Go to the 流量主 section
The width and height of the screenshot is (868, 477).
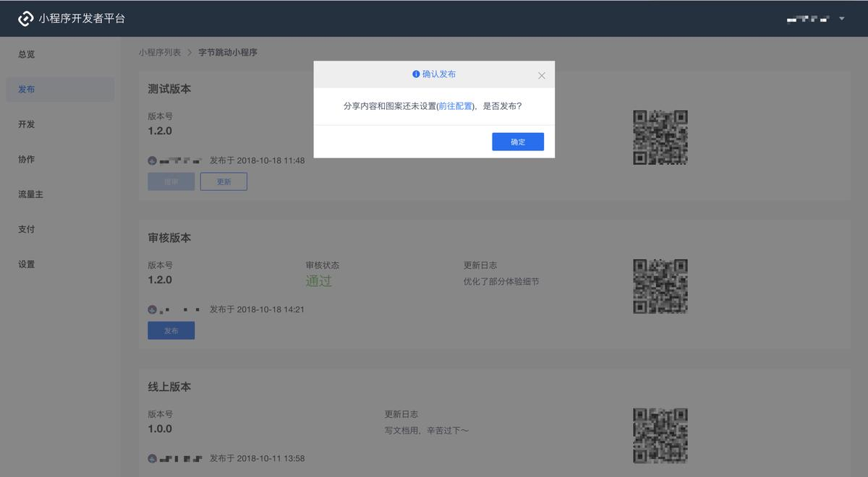tap(30, 194)
